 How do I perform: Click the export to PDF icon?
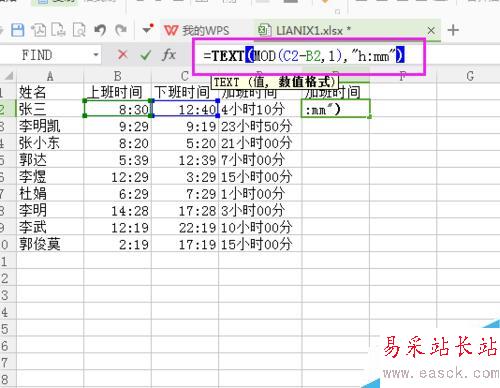click(39, 30)
